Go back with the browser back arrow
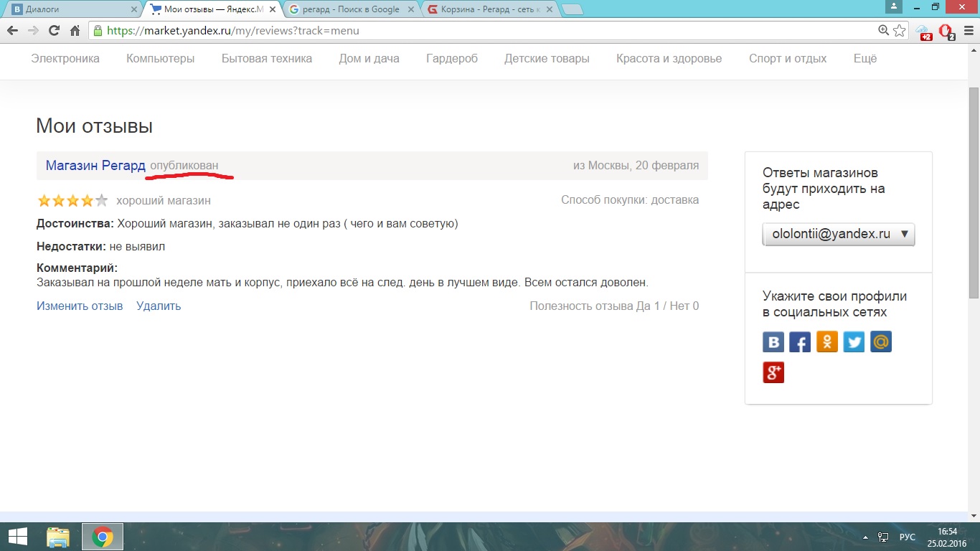The width and height of the screenshot is (980, 551). [12, 31]
